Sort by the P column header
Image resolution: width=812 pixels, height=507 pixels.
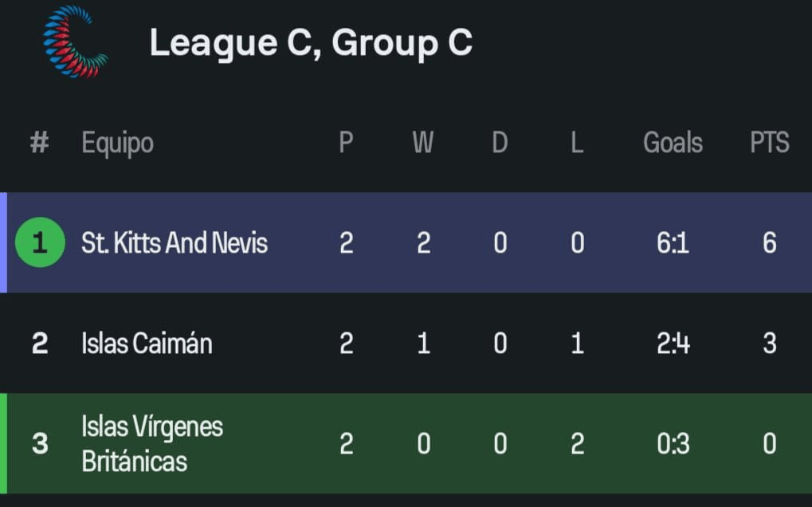pos(346,143)
